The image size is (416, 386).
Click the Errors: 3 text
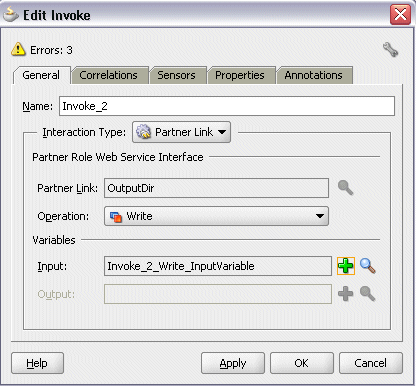(x=51, y=50)
